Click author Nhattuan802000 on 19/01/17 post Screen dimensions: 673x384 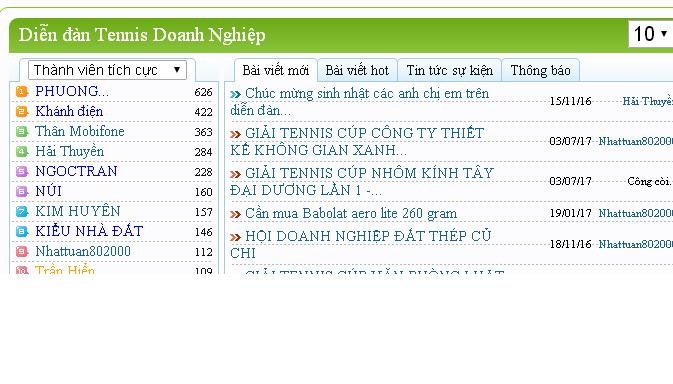pos(636,213)
